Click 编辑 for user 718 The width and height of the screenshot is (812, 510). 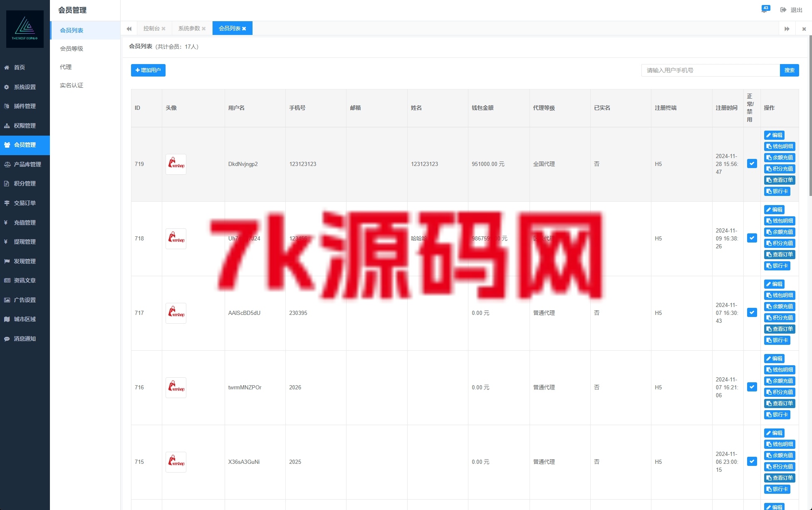[x=774, y=210]
